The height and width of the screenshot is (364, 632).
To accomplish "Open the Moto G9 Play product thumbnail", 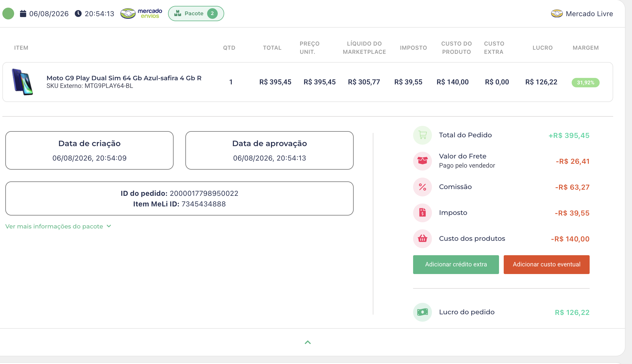I will point(22,82).
